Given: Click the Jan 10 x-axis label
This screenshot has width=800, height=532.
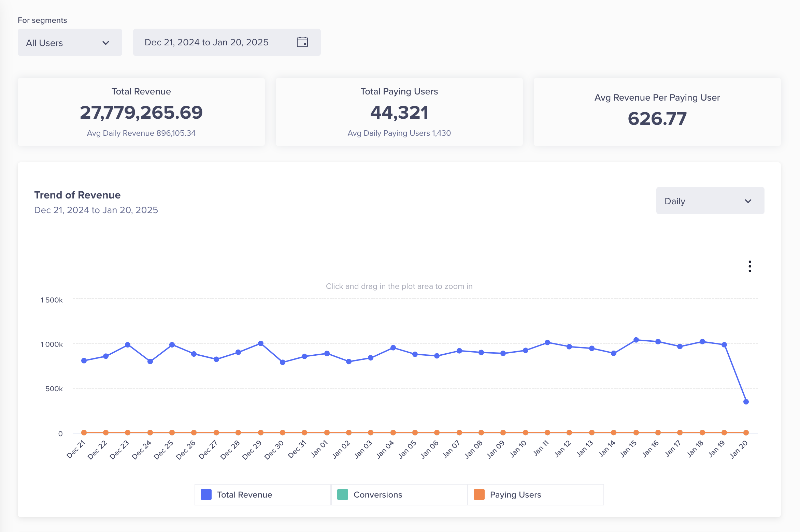Looking at the screenshot, I should [518, 449].
